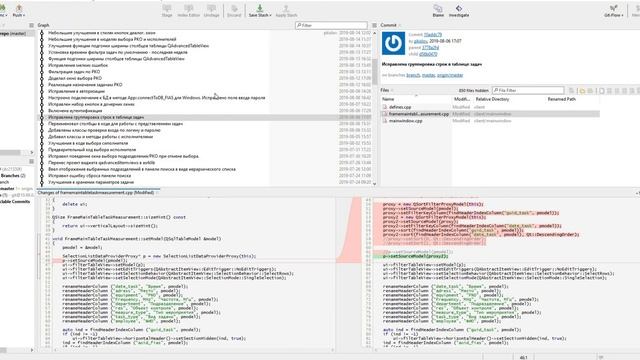Select the Recyclable Commits tree node

point(15,202)
